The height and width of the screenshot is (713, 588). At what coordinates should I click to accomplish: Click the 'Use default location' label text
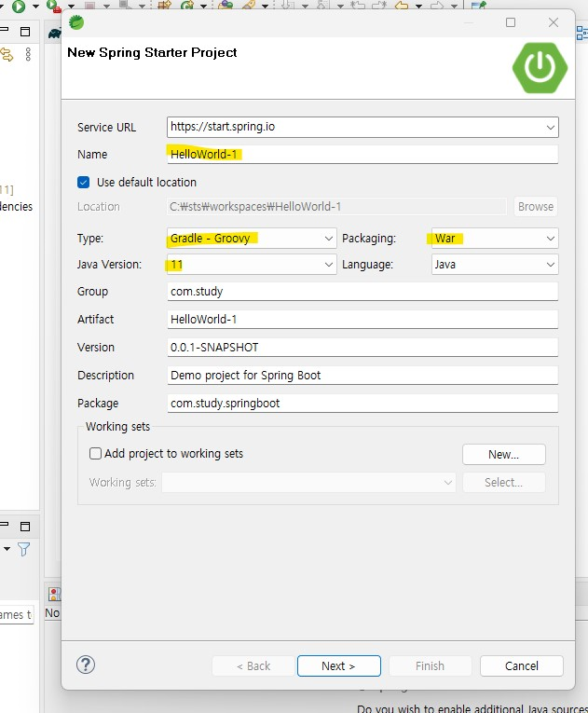[146, 183]
